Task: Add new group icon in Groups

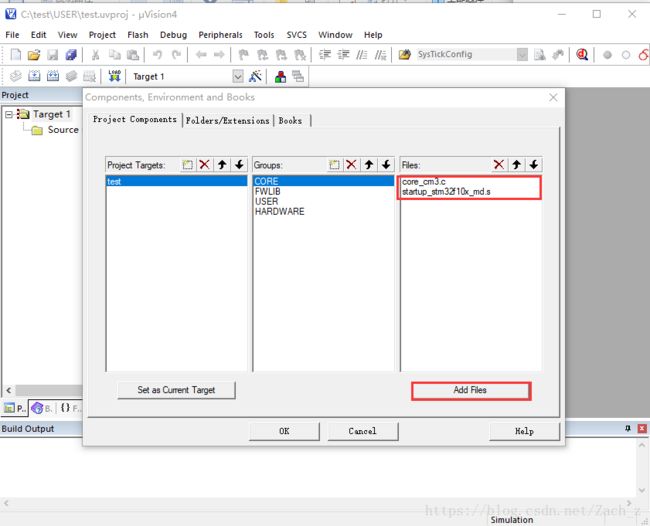Action: coord(334,165)
